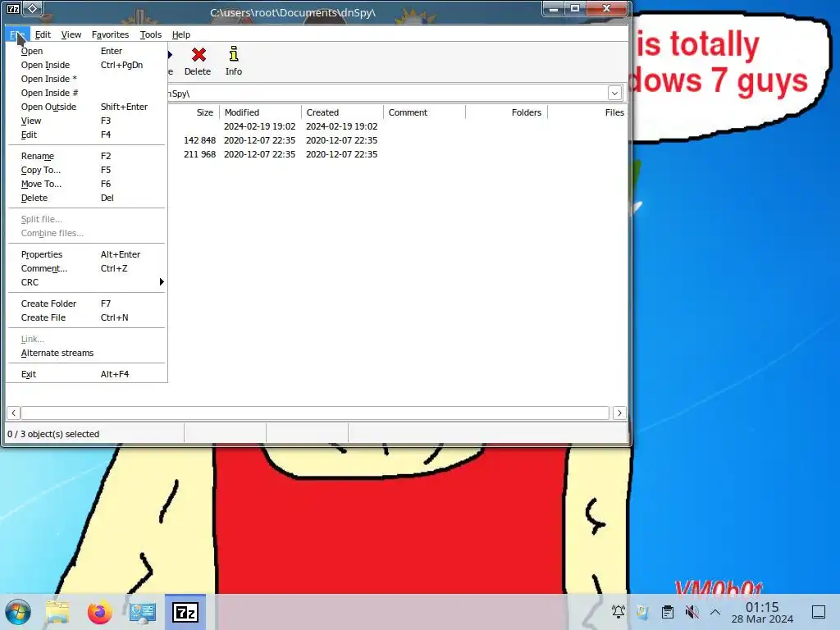Open the Windows Start button
Screen dimensions: 840x630
pos(18,612)
